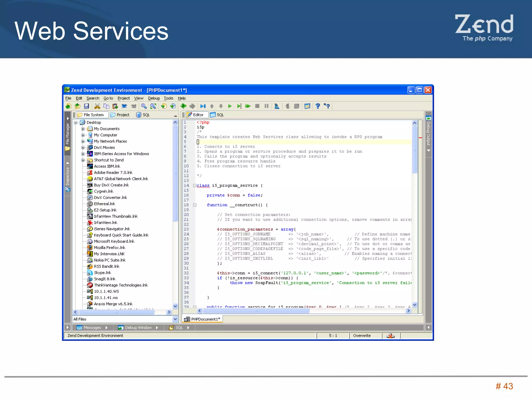The height and width of the screenshot is (399, 532).
Task: Open the All Files filter dropdown
Action: click(x=175, y=319)
